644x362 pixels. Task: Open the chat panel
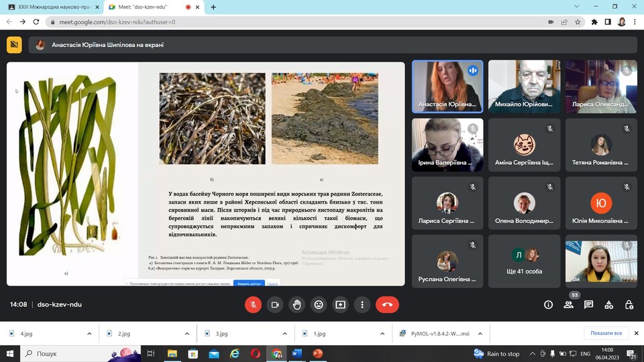[588, 304]
